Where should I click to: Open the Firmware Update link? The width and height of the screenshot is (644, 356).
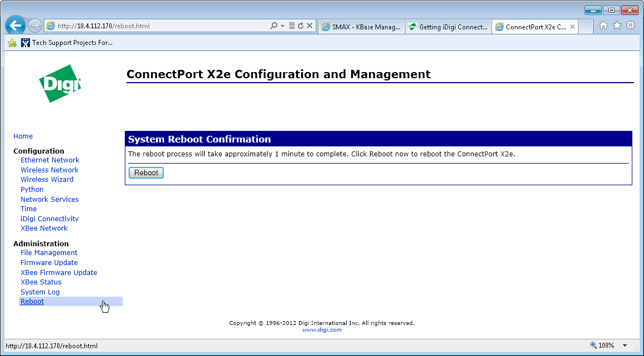coord(49,263)
